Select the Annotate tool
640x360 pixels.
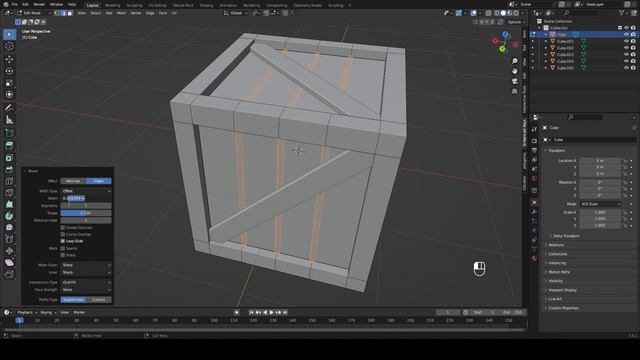pyautogui.click(x=9, y=108)
